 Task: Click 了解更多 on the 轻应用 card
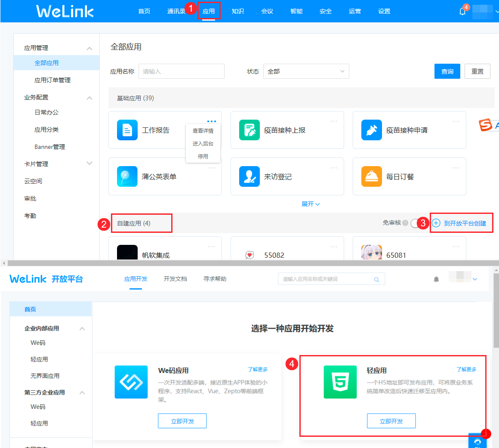coord(466,369)
